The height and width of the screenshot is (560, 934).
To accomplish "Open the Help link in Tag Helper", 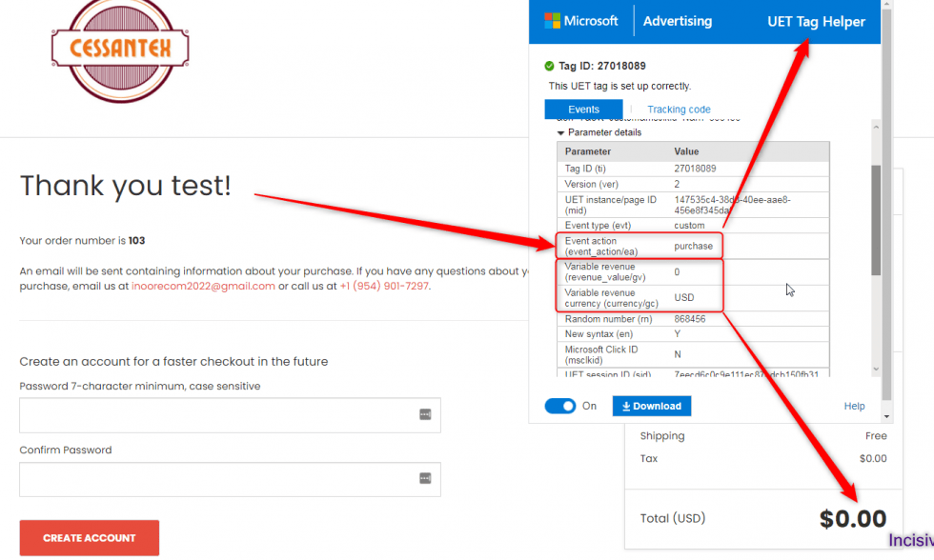I will 854,407.
